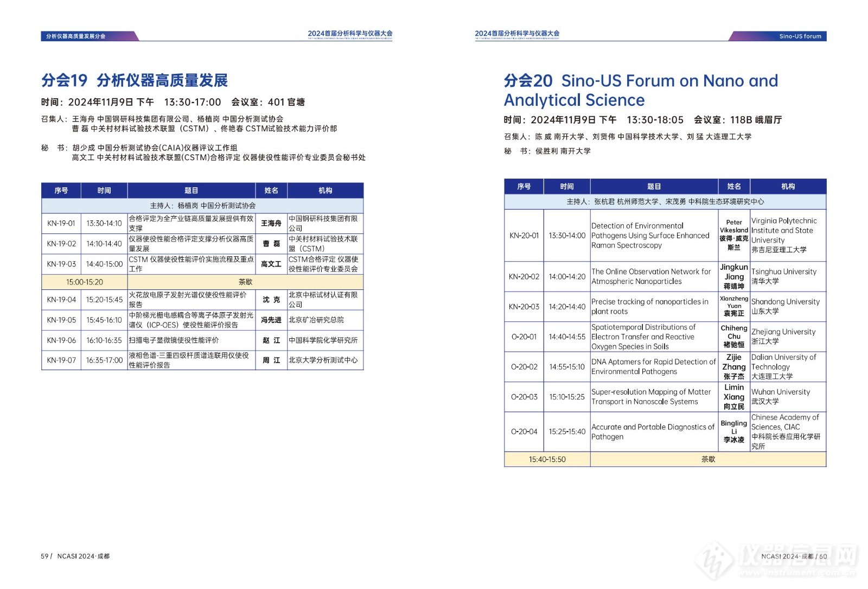Click the room label '会议室：118B 峨眉厅'
This screenshot has height=589, width=868.
click(x=738, y=120)
